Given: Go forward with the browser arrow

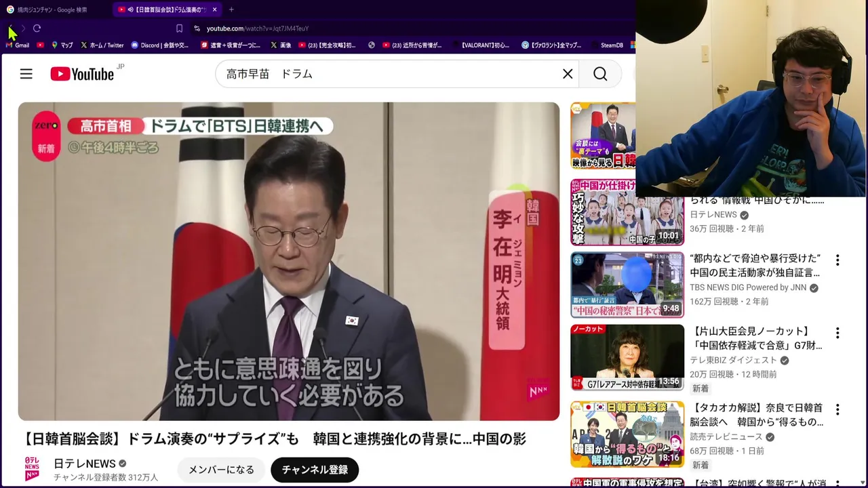Looking at the screenshot, I should pos(23,28).
